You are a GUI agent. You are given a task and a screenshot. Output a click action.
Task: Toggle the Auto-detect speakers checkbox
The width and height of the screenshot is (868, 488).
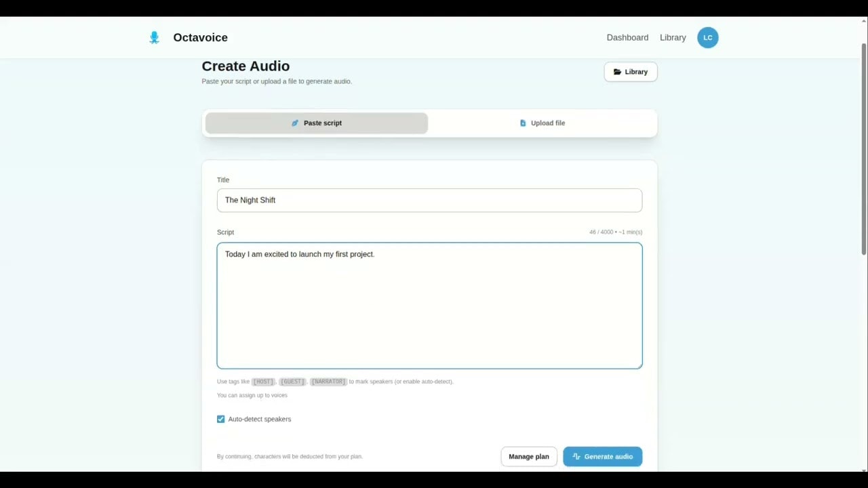[x=220, y=419]
